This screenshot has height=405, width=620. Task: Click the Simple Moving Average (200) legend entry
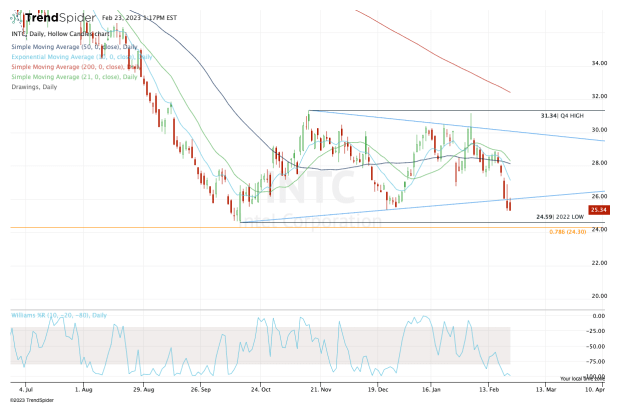tap(70, 67)
